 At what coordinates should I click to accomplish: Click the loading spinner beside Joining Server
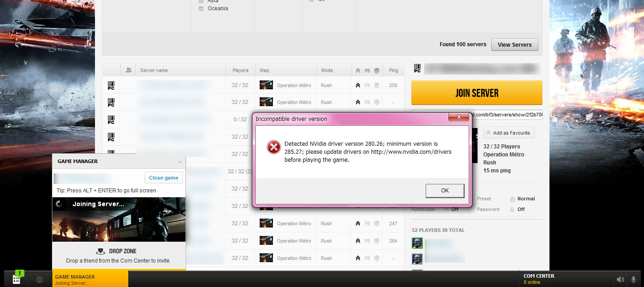pos(58,204)
